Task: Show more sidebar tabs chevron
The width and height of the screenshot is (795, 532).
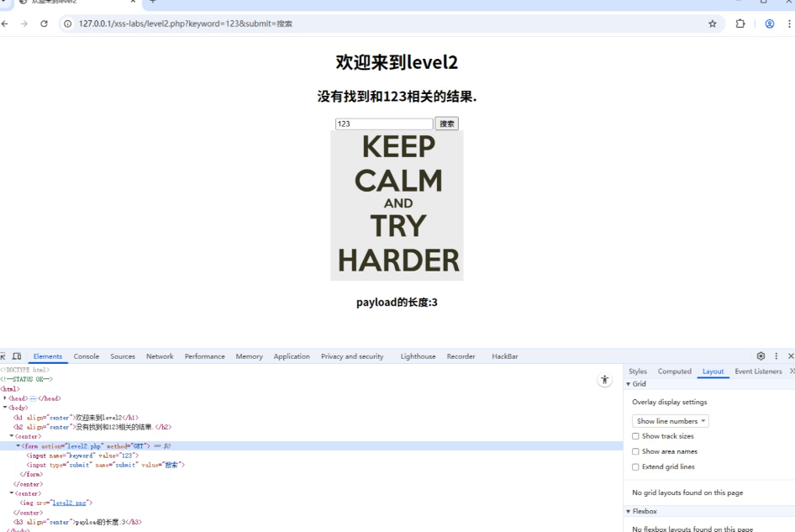Action: 792,371
